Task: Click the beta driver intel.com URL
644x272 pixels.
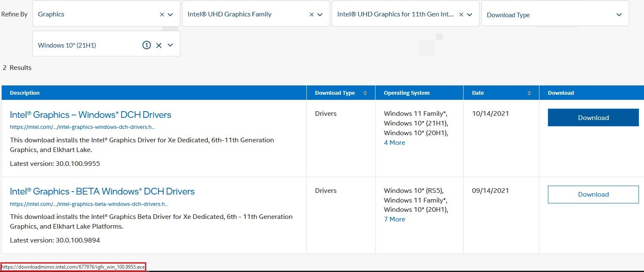Action: 89,204
